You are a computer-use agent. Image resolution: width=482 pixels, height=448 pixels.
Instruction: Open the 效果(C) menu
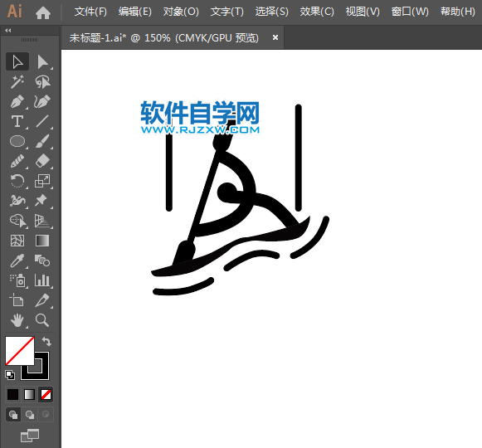coord(317,12)
